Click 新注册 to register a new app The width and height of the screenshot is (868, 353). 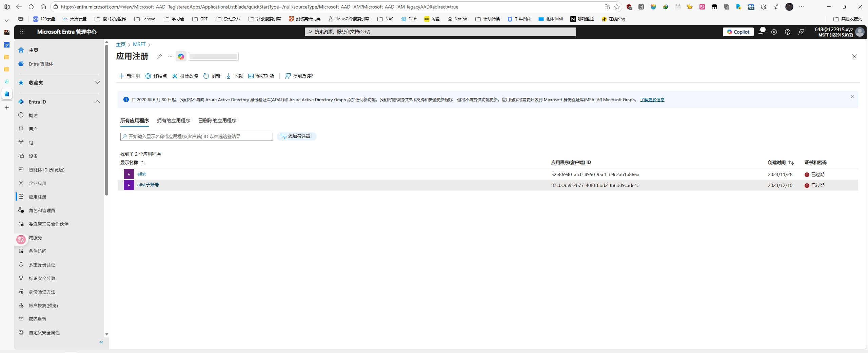pyautogui.click(x=129, y=76)
